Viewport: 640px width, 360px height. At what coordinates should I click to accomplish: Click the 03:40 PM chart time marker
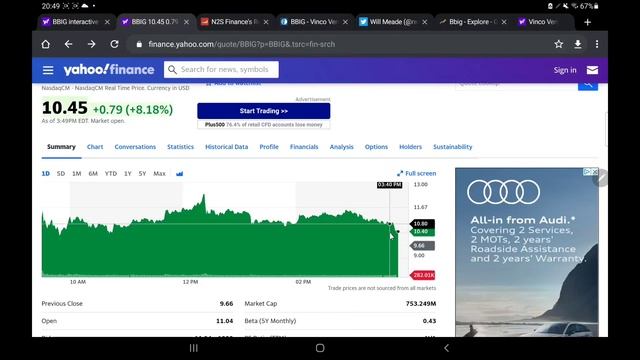point(390,185)
